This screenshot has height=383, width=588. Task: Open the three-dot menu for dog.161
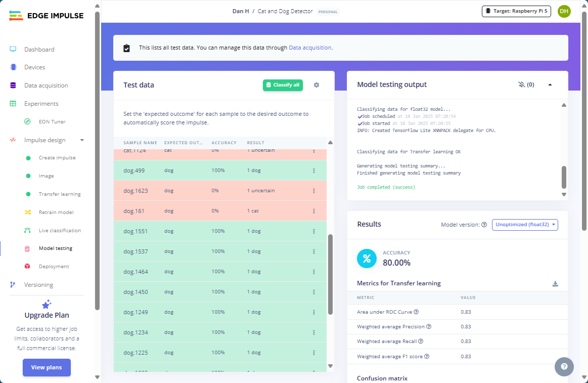314,211
